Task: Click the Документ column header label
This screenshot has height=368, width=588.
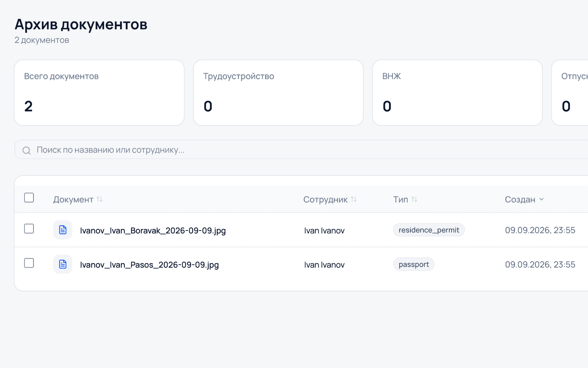Action: [73, 200]
